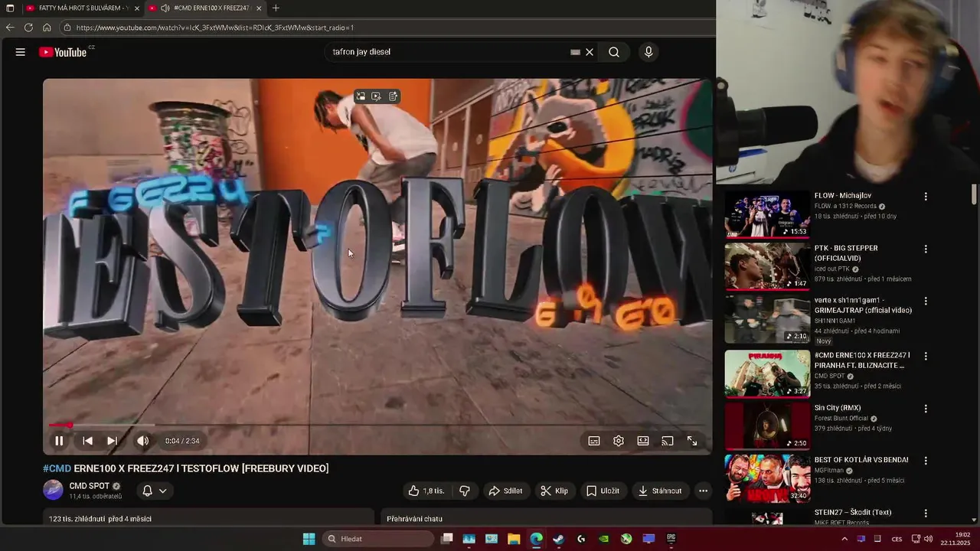Viewport: 980px width, 551px height.
Task: Open File Explorer from taskbar
Action: pos(514,539)
